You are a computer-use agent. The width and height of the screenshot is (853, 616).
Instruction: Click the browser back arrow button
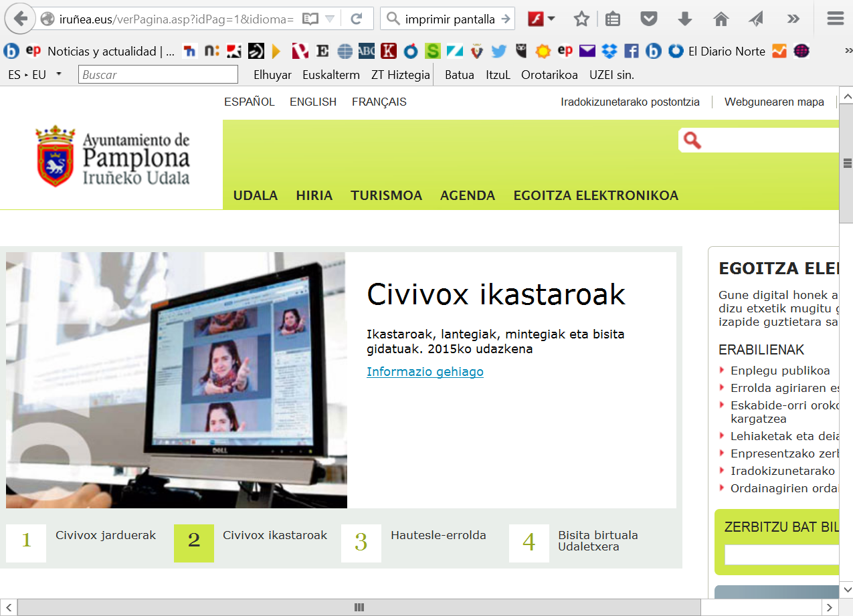(x=20, y=19)
